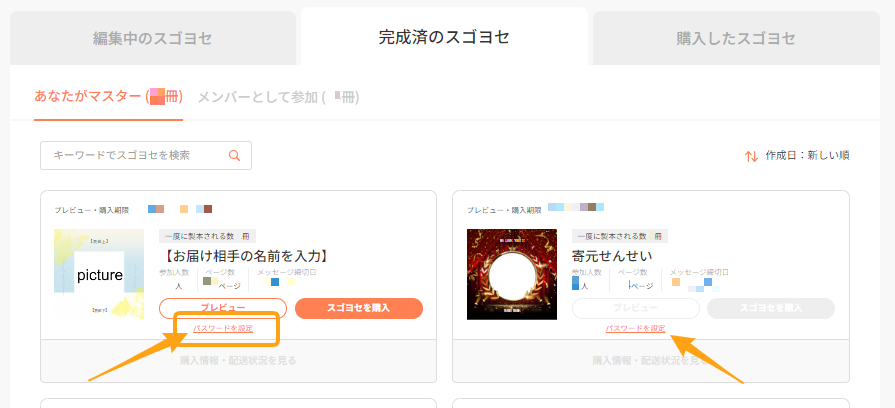Open 購入情報・配送状況を見る on the first card

238,361
